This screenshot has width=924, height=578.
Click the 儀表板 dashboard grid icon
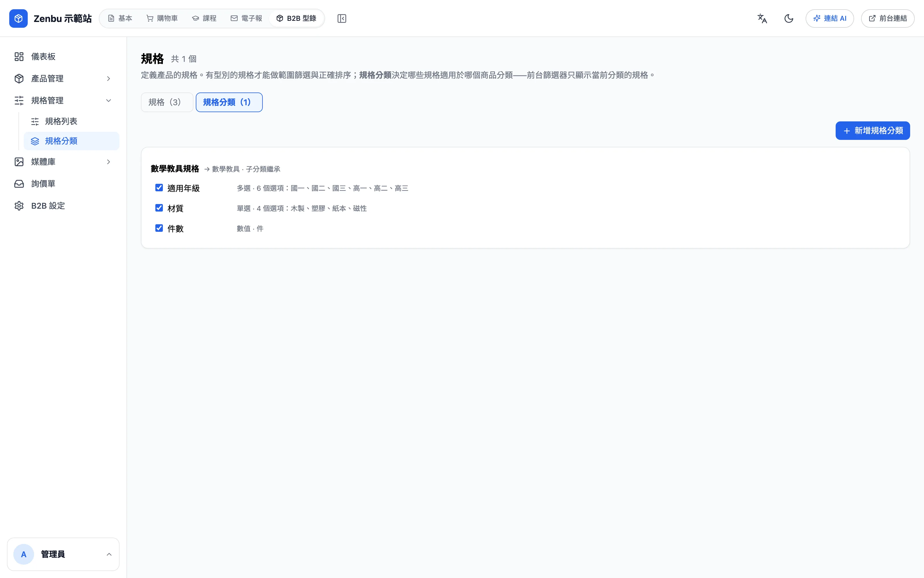(19, 57)
